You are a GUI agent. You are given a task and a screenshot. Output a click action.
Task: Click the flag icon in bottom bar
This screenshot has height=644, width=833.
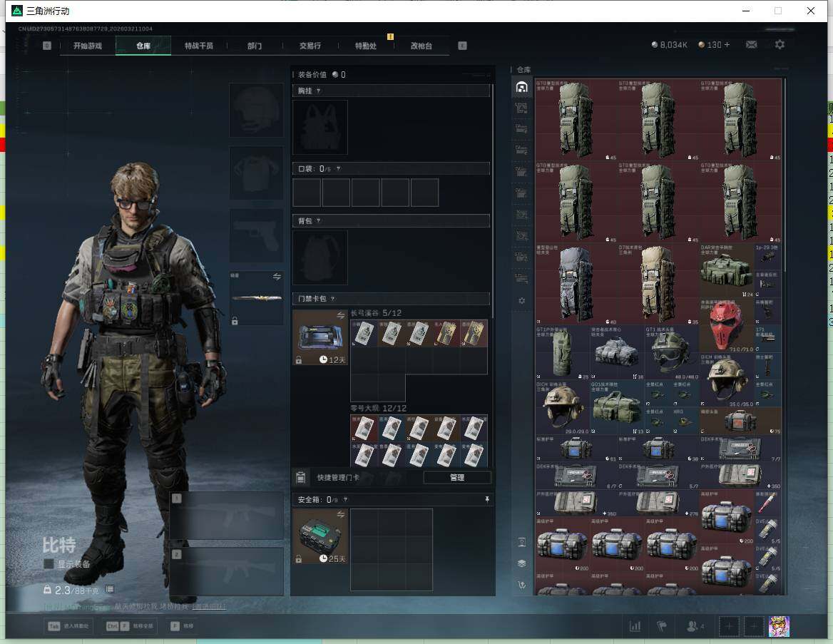point(662,626)
